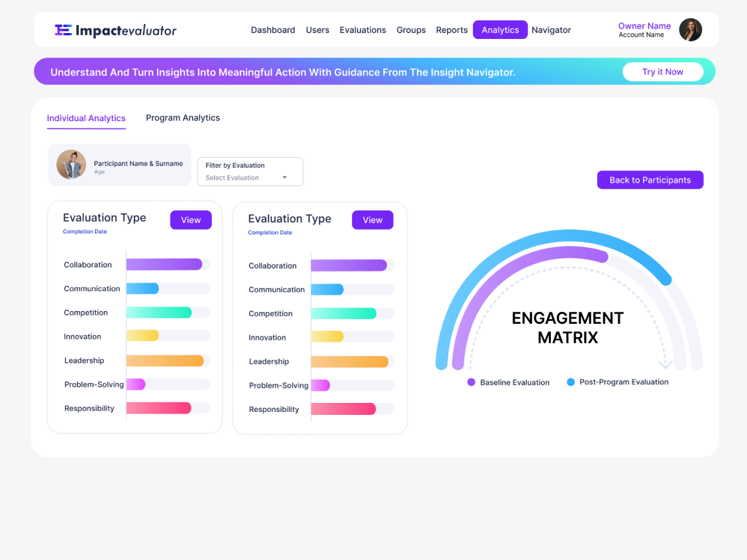Click View on the first Evaluation Type card

pyautogui.click(x=191, y=220)
